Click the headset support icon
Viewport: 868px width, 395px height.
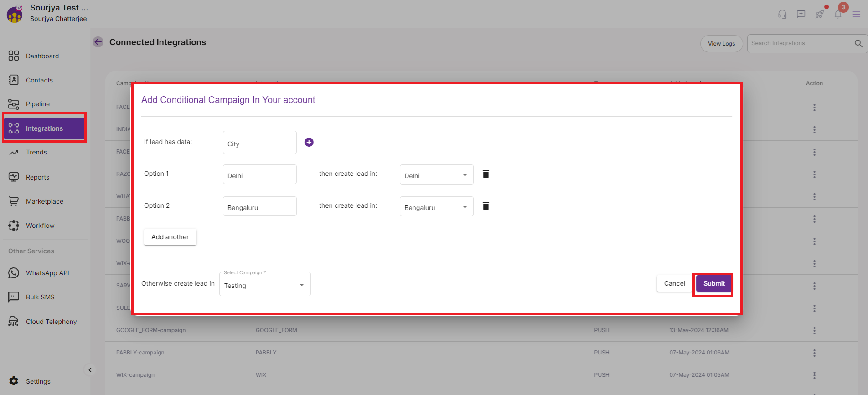click(x=782, y=14)
